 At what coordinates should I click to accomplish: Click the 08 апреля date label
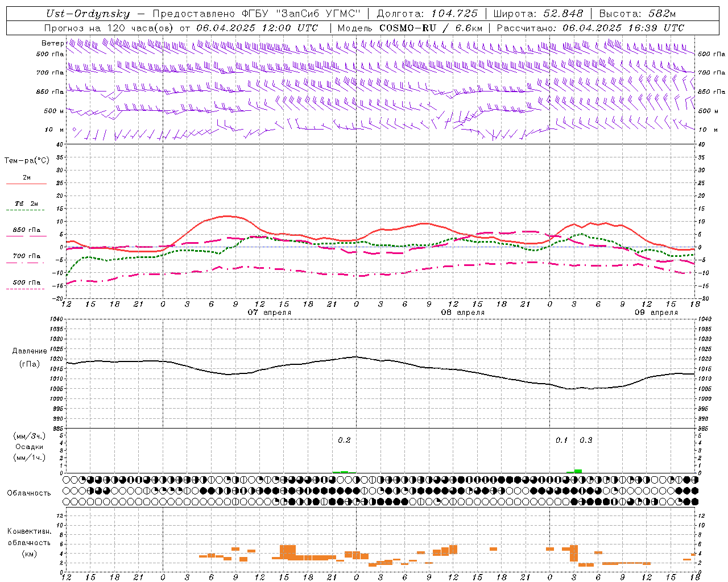463,313
